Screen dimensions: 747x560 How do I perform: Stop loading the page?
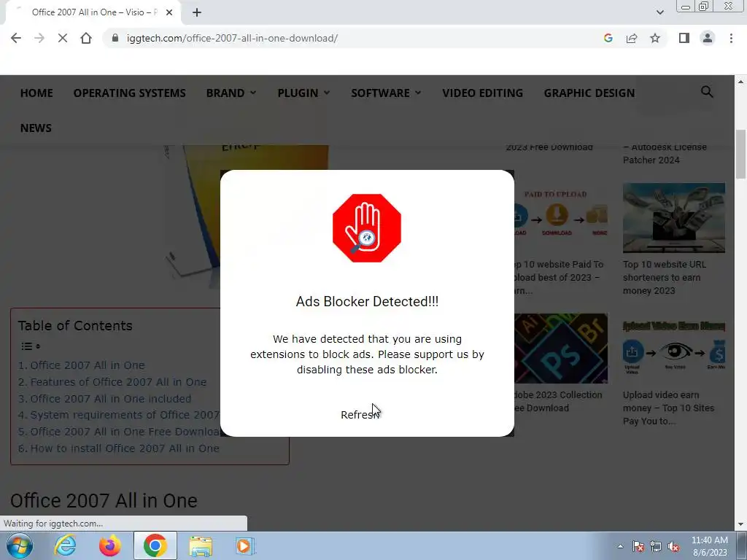pos(63,38)
